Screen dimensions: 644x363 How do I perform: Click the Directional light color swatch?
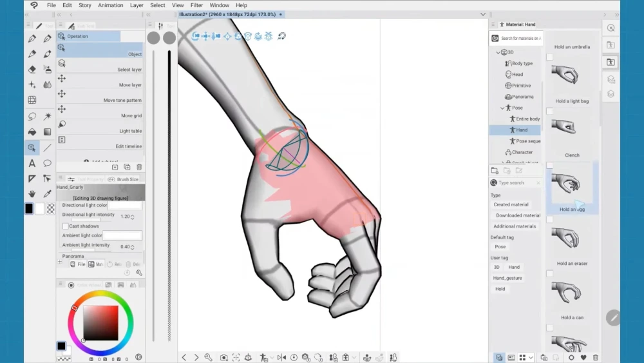(126, 205)
